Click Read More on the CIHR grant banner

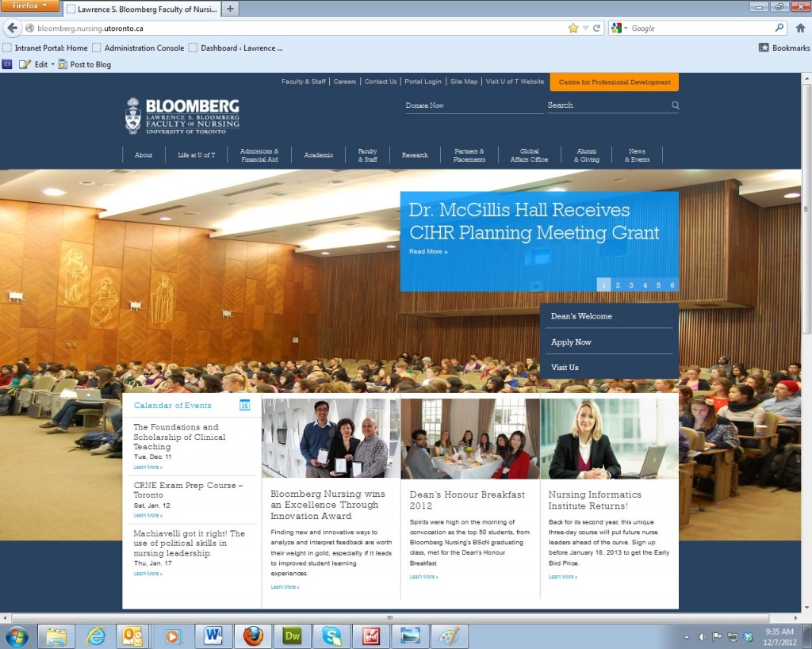[427, 251]
